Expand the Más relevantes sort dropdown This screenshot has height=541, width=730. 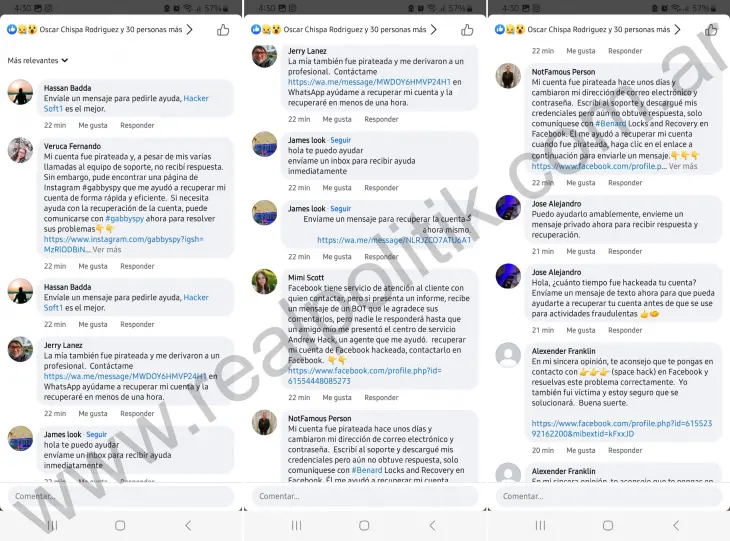click(38, 61)
